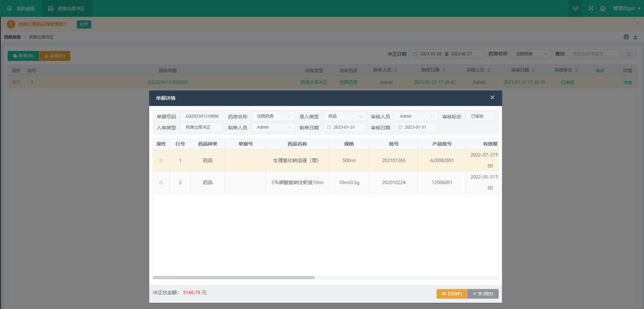Click the 制单日期 calendar icon in dialog
Viewport: 644px width, 309px height.
pyautogui.click(x=329, y=128)
